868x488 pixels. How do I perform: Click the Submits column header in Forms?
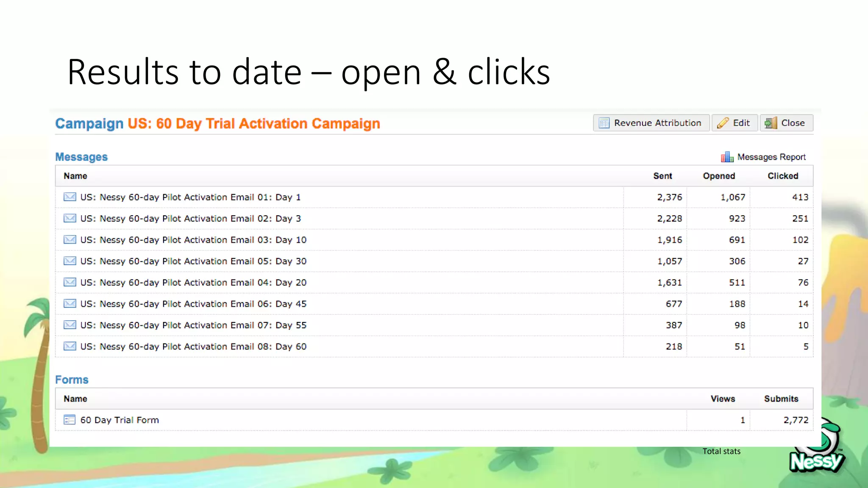[781, 399]
